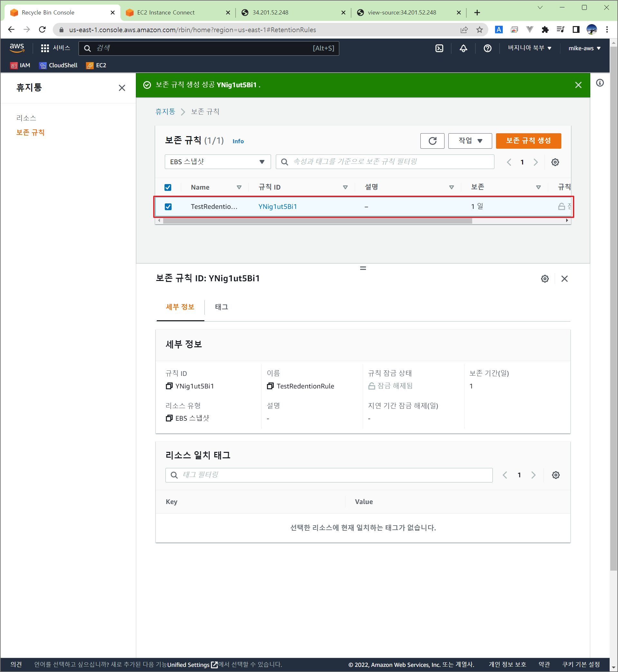Open rule link YNig1ut5Bi1 in table
The image size is (618, 672).
(277, 207)
